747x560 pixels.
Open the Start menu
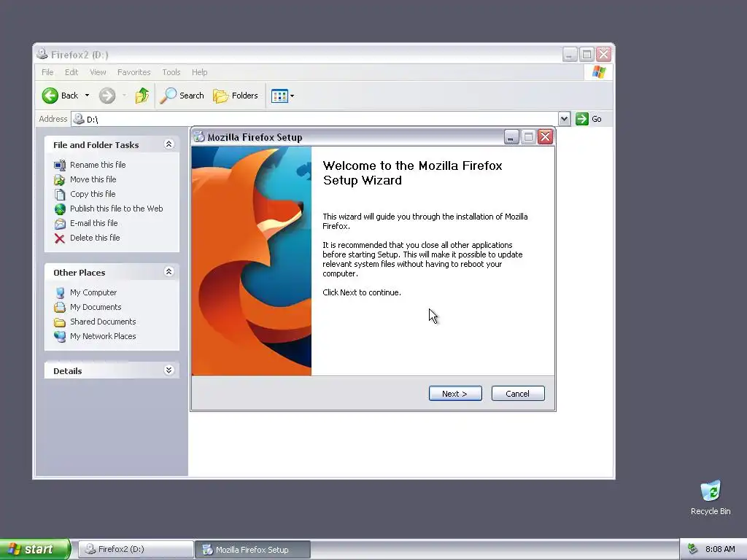[x=35, y=549]
